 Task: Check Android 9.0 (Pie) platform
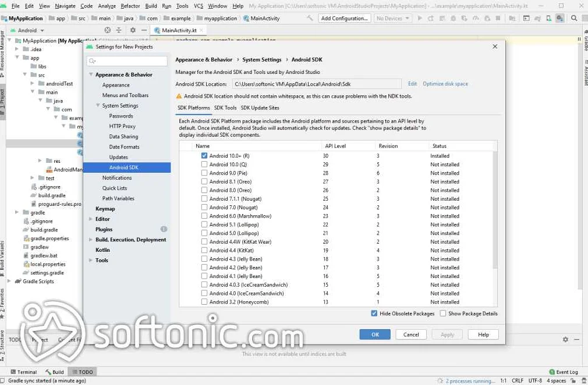click(204, 173)
